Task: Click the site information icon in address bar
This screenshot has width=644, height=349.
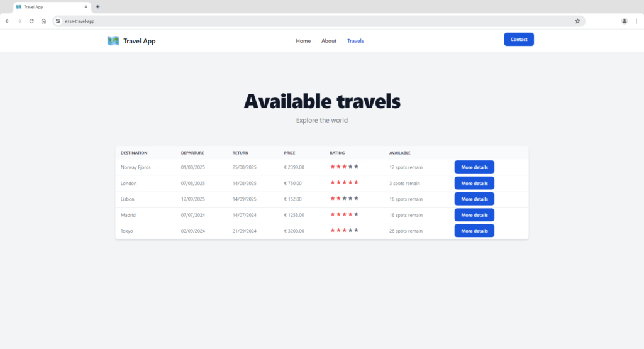Action: tap(58, 21)
